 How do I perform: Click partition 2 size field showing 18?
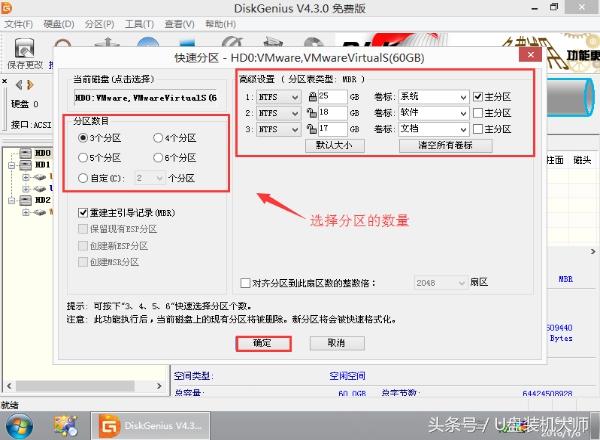point(333,113)
